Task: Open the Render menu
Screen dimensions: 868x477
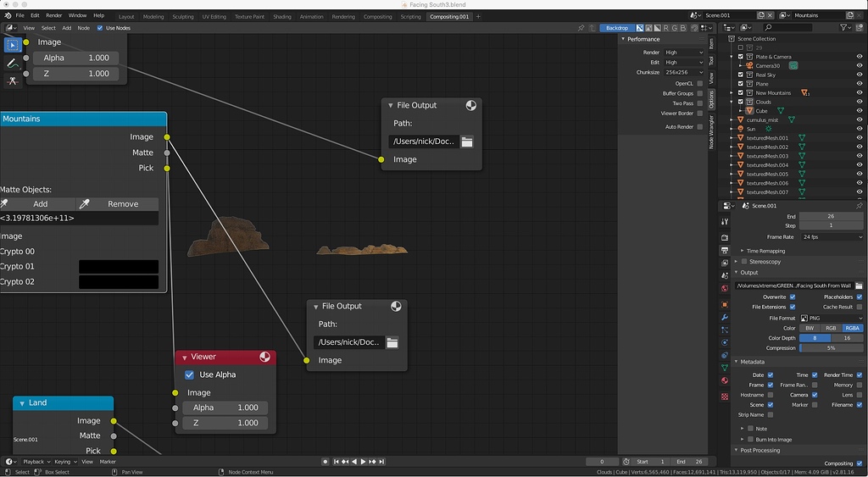Action: pyautogui.click(x=53, y=15)
